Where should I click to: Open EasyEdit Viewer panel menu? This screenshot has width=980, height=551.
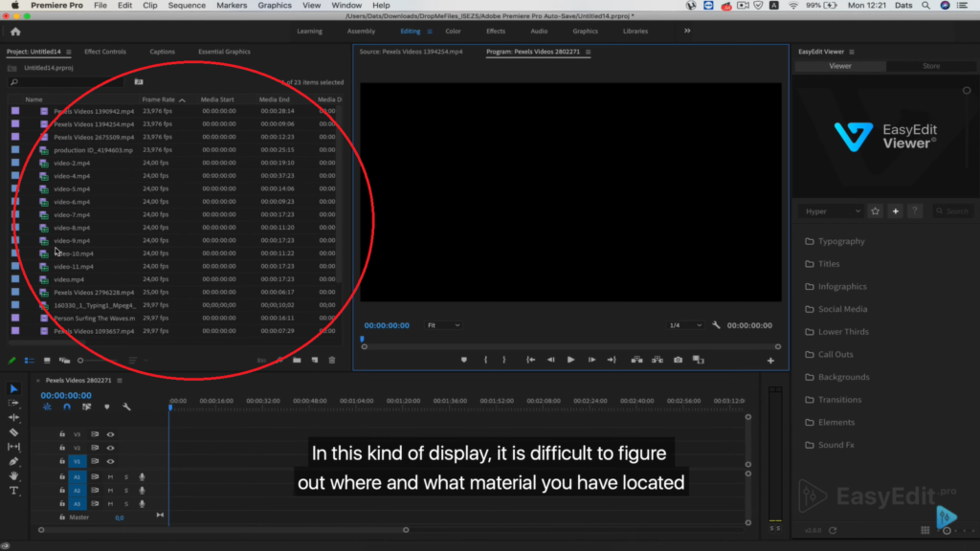(x=852, y=52)
